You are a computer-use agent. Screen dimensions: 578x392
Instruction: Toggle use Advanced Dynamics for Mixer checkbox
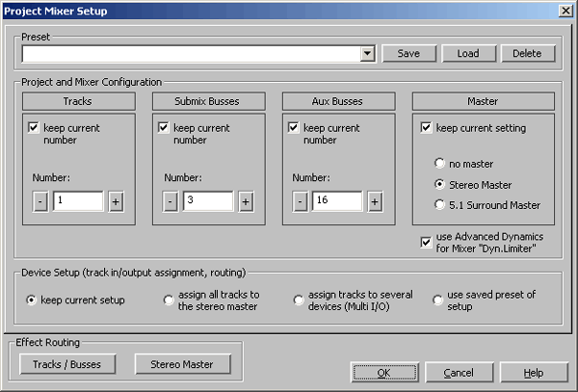tap(426, 243)
